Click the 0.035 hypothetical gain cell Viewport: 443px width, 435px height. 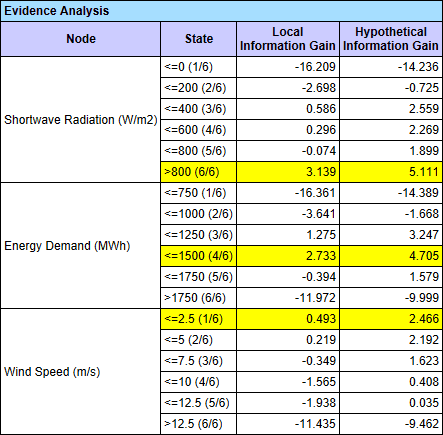(x=391, y=403)
